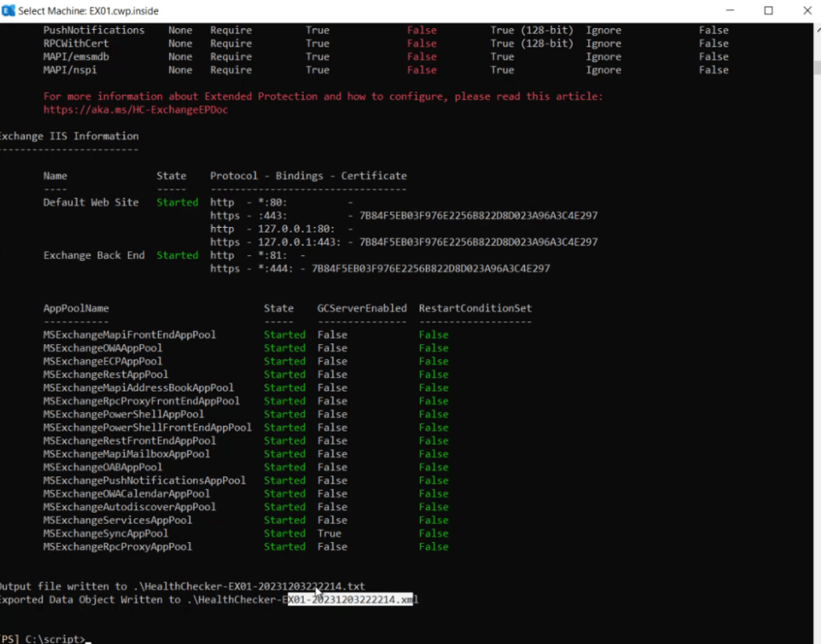The width and height of the screenshot is (821, 644).
Task: Click the console window icon in title bar
Action: coord(8,10)
